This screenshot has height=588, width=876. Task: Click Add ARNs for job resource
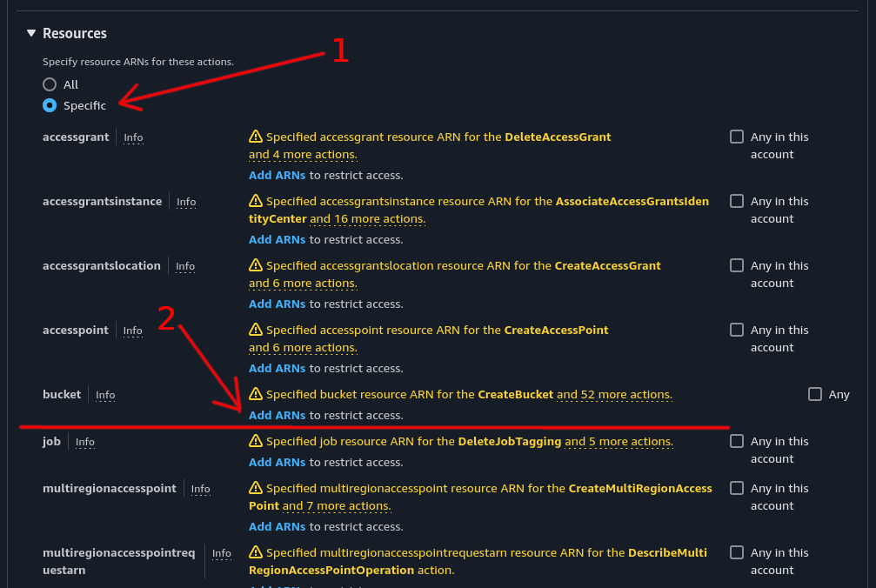(277, 462)
